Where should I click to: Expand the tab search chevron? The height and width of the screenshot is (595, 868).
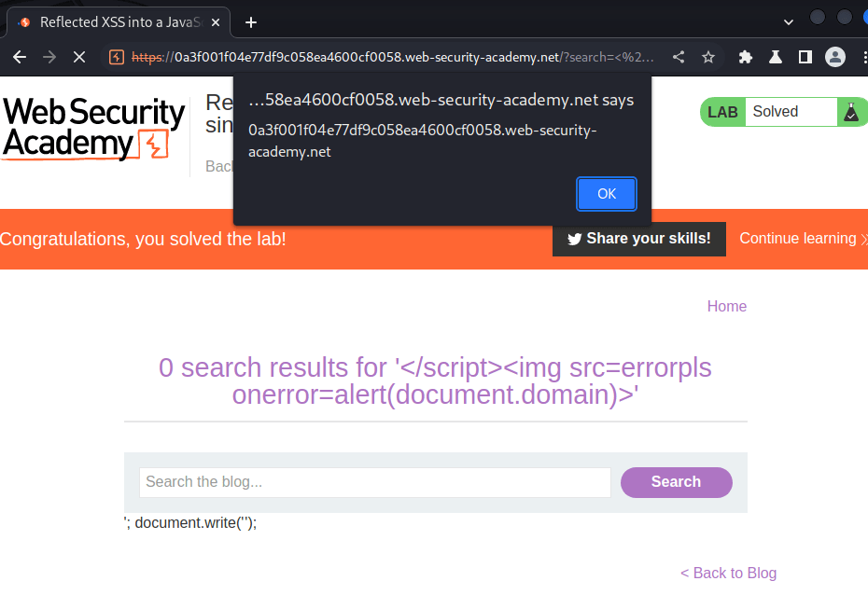(x=788, y=21)
